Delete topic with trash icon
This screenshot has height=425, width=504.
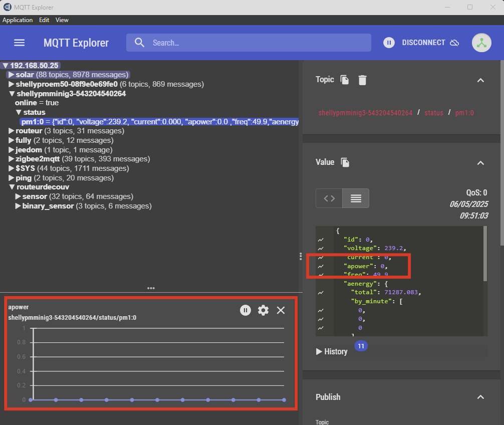[362, 80]
